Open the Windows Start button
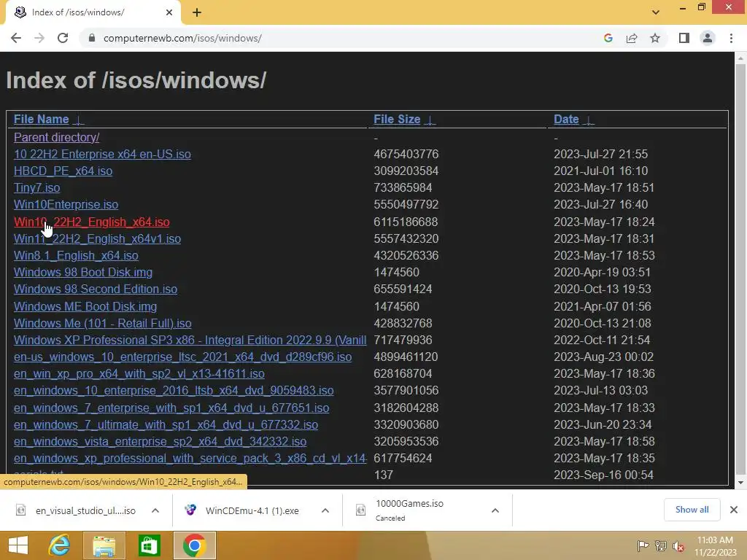The height and width of the screenshot is (560, 747). click(x=18, y=545)
